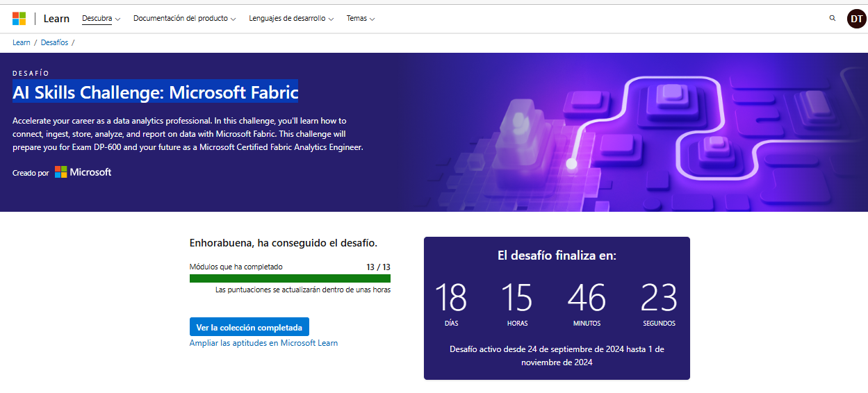
Task: Click the challenge description paragraph
Action: tap(188, 134)
